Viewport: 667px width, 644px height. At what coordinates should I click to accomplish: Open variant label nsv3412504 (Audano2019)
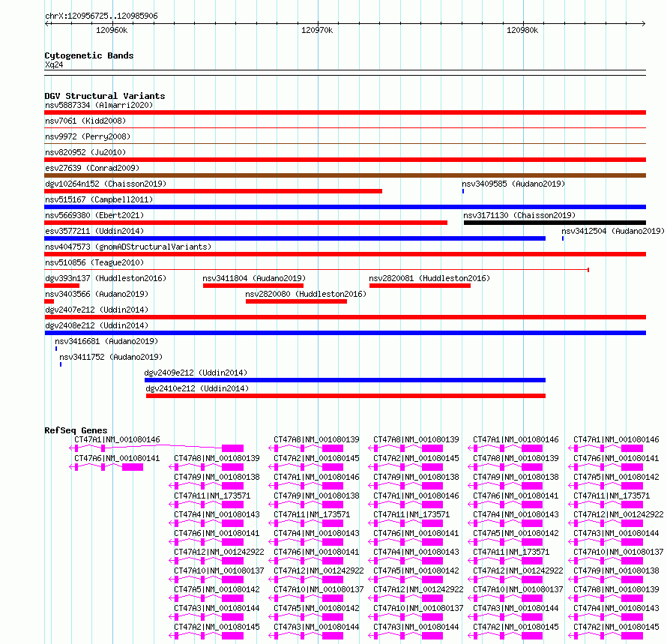(x=613, y=231)
